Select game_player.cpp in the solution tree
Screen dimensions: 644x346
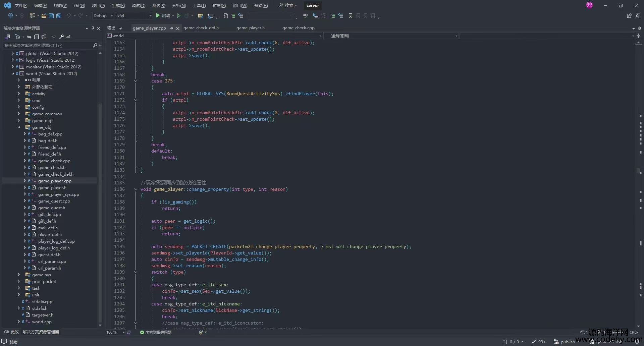[55, 181]
